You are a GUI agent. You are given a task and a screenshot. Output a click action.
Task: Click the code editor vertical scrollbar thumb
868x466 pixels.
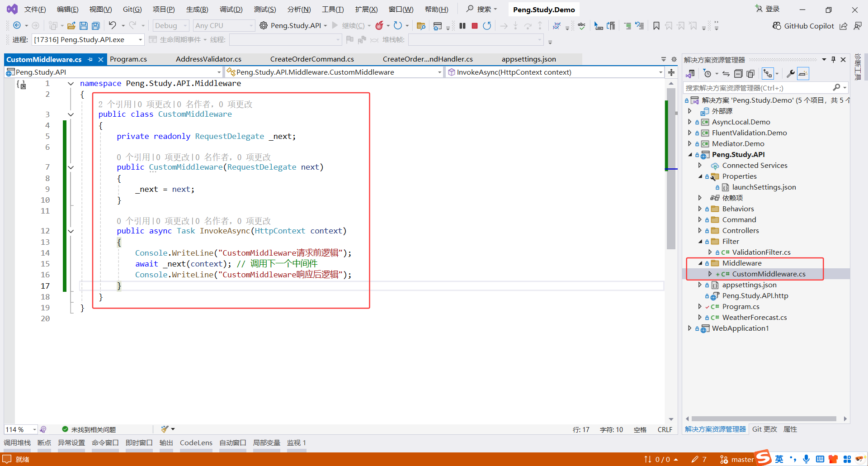671,168
